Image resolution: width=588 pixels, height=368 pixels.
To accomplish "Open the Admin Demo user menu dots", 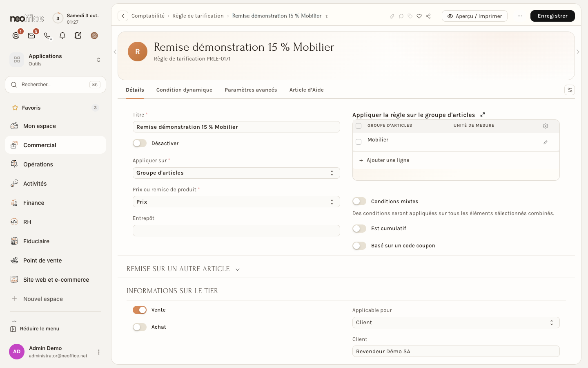I will pos(98,352).
